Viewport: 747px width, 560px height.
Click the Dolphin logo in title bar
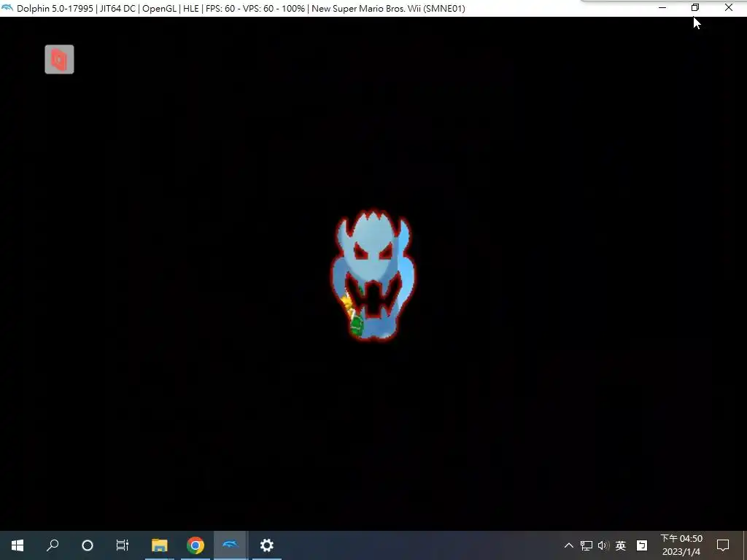point(7,8)
